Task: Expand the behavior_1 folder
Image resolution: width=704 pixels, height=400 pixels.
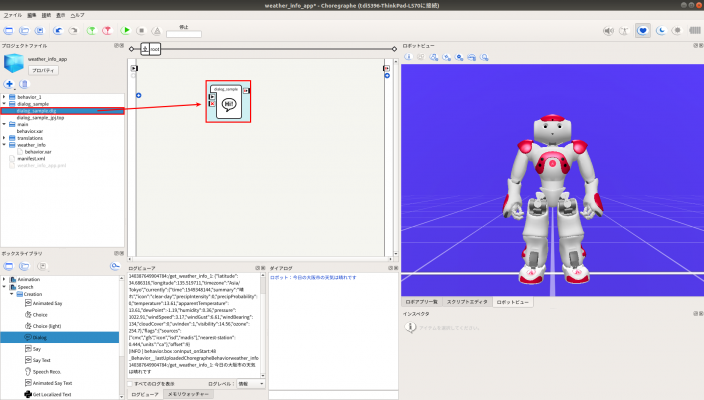Action: click(x=4, y=97)
